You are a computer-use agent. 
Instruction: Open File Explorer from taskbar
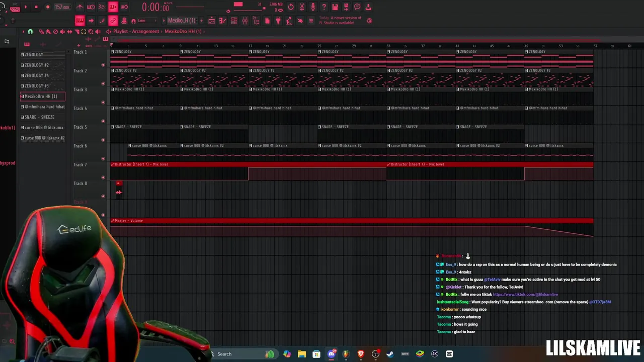(301, 354)
